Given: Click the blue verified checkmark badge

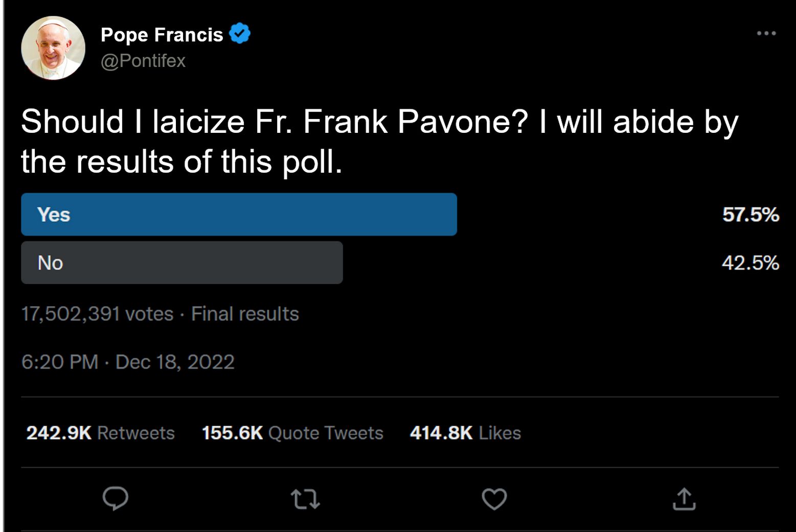Looking at the screenshot, I should point(239,34).
